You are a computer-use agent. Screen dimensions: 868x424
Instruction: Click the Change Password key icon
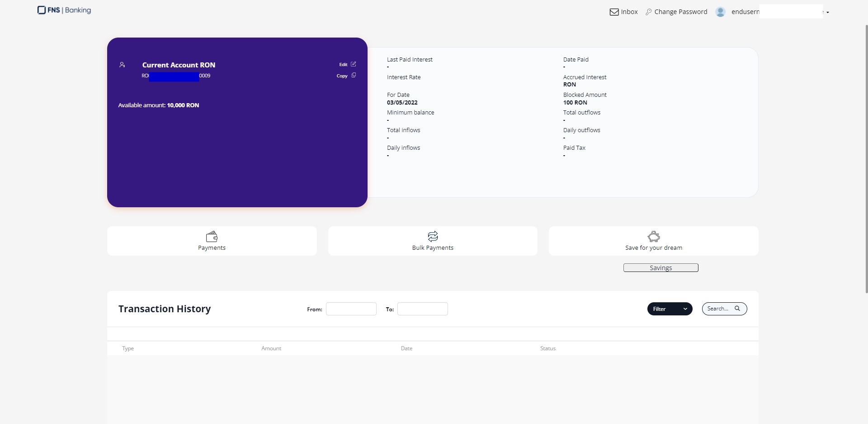click(649, 12)
